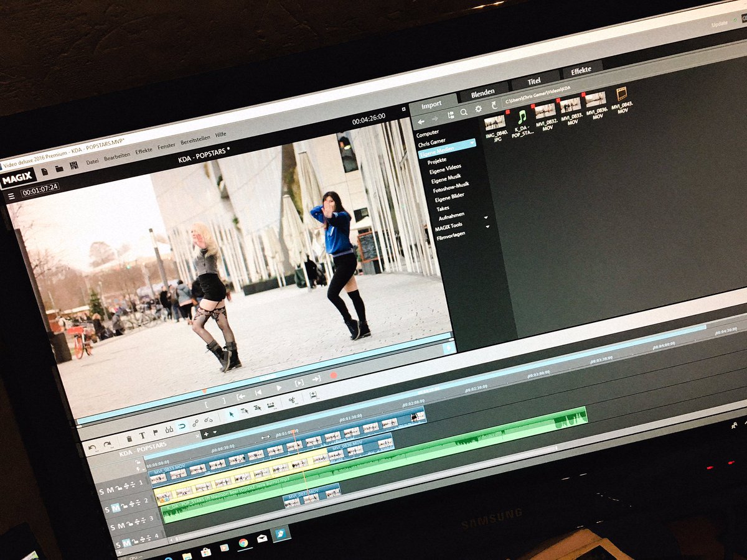Open the Effekte menu
This screenshot has height=560, width=747.
144,150
